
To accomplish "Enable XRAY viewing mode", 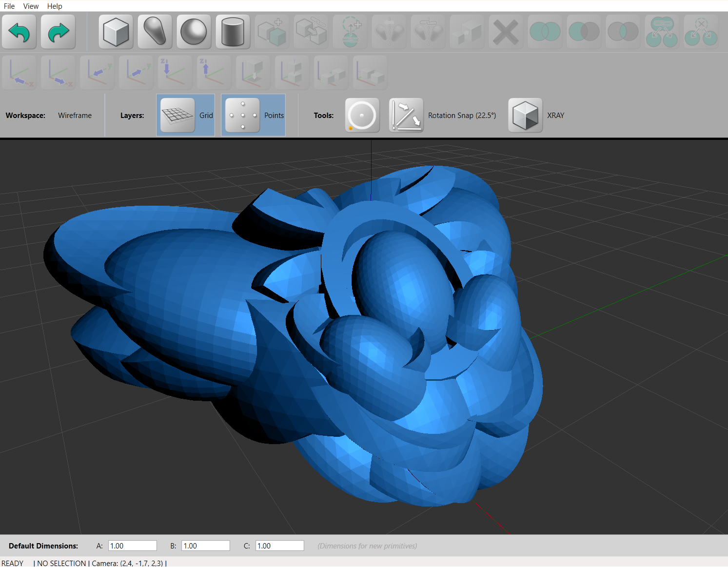I will point(525,115).
